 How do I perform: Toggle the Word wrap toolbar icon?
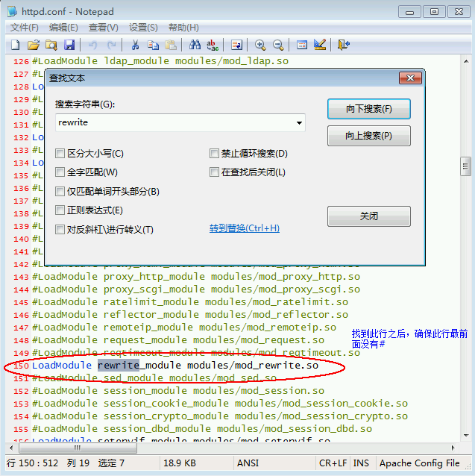pyautogui.click(x=236, y=45)
